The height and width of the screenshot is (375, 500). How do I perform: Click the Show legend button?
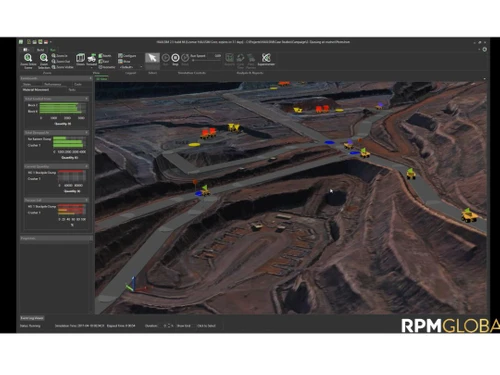pyautogui.click(x=124, y=61)
